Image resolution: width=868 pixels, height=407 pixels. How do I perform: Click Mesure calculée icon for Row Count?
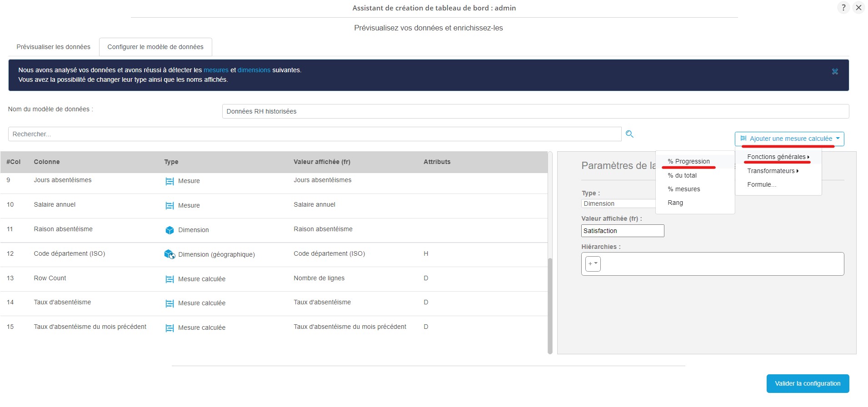[x=170, y=279]
